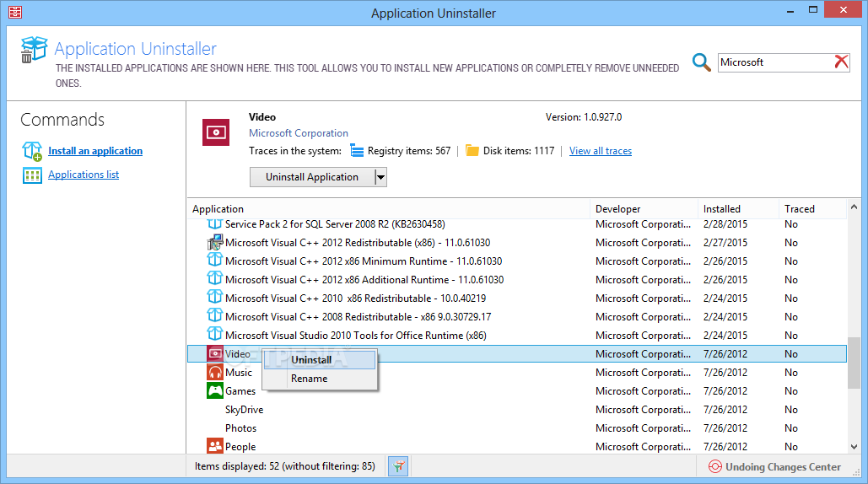The width and height of the screenshot is (868, 484).
Task: Clear the Microsoft search text with red X
Action: coord(841,62)
